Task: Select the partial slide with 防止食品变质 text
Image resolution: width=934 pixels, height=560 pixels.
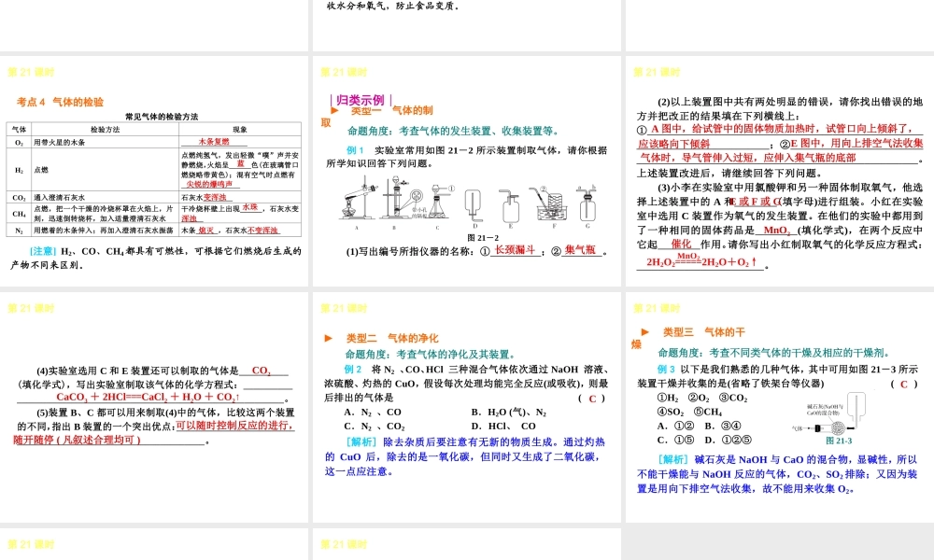Action: tap(466, 25)
